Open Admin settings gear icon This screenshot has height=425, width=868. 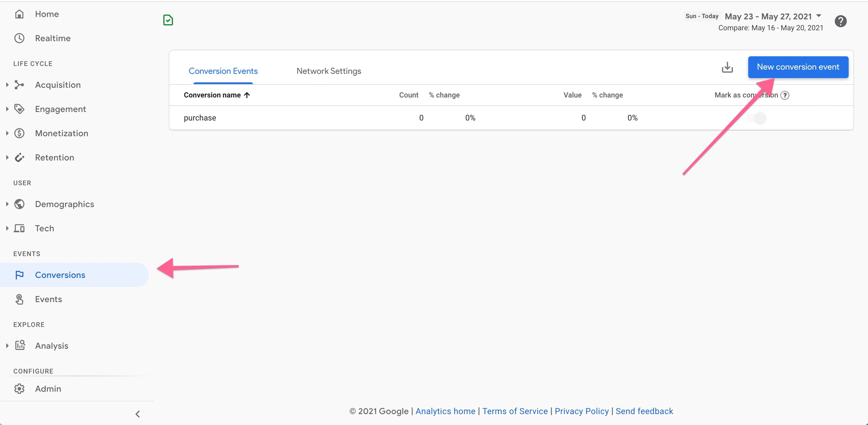coord(20,388)
